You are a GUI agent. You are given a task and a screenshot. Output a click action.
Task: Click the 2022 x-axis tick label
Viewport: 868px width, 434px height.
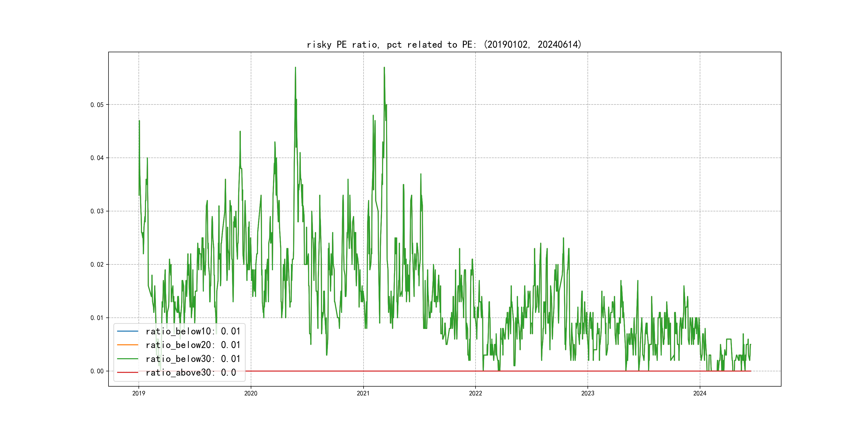(476, 393)
